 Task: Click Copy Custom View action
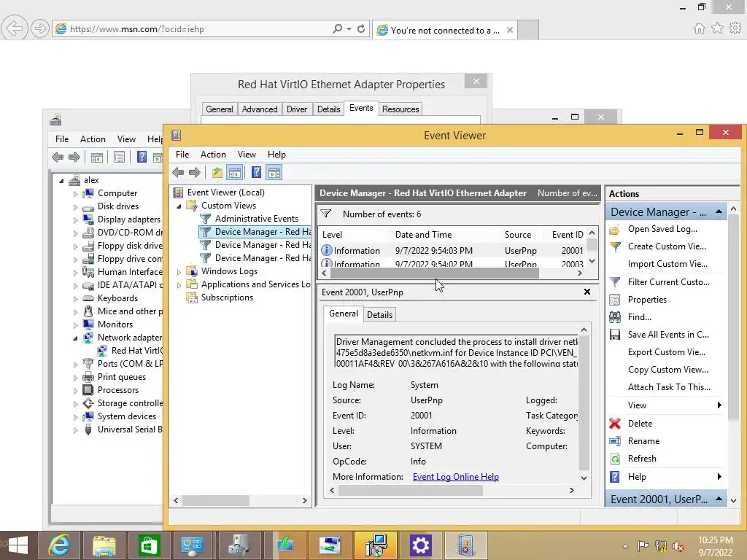click(x=668, y=370)
